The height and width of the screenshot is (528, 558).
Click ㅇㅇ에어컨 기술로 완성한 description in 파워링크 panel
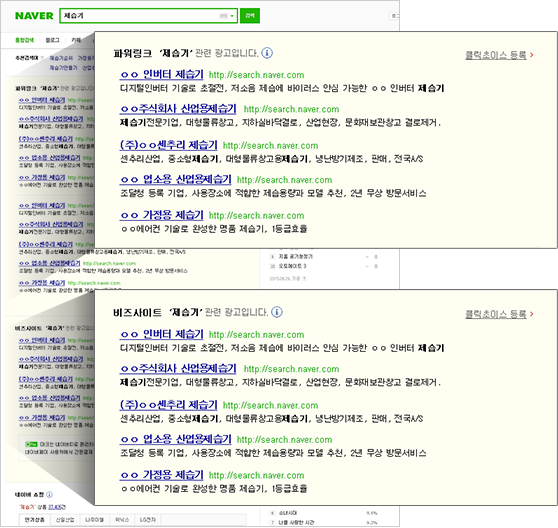[214, 229]
